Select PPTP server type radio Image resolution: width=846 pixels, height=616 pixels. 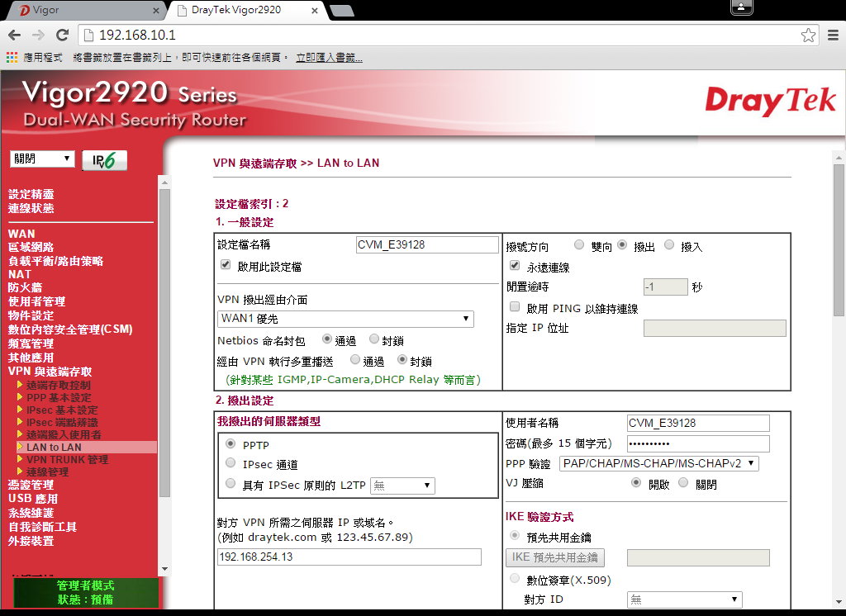231,444
